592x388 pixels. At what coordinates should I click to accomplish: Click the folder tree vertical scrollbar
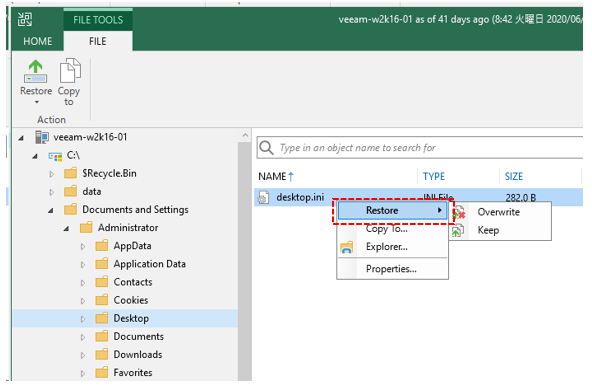coord(245,261)
